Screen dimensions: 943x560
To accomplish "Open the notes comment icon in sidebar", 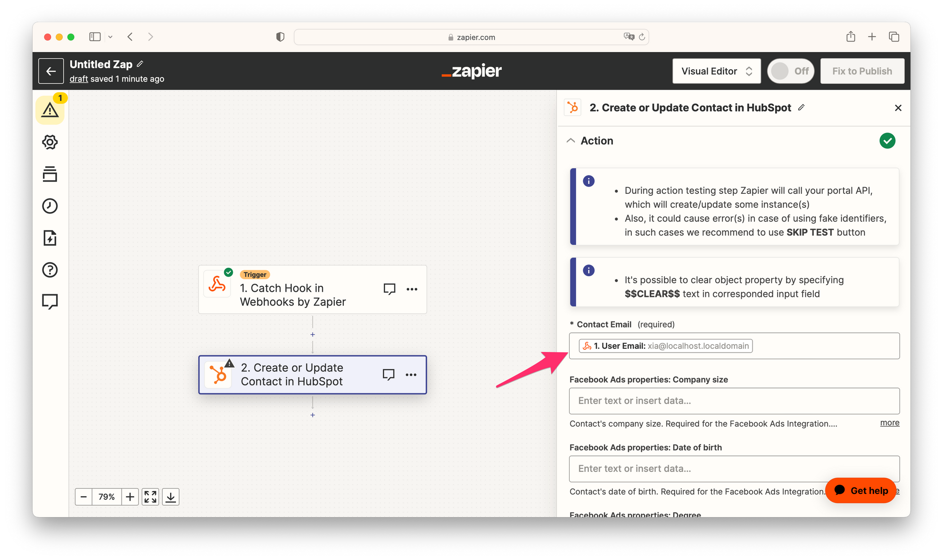I will [50, 301].
